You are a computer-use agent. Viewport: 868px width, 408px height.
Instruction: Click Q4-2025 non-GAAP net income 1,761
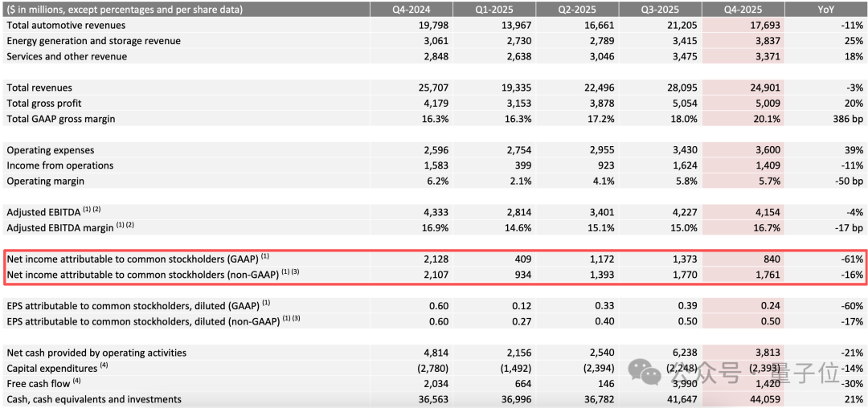coord(768,274)
